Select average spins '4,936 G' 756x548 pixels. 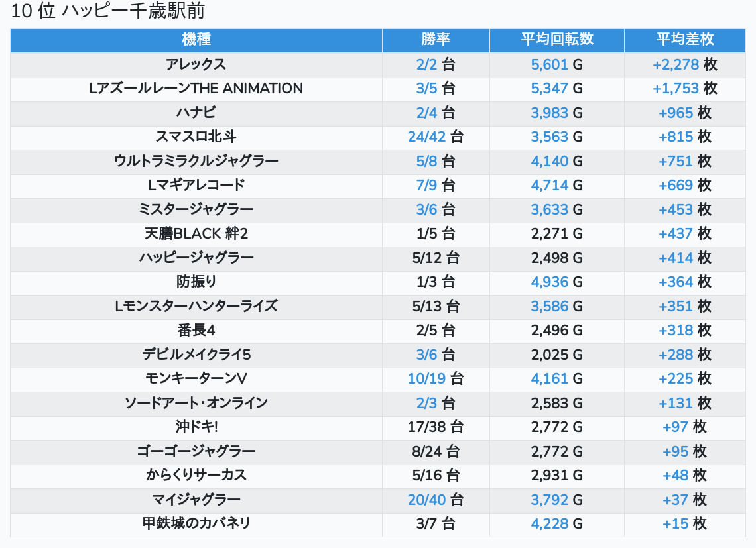click(557, 282)
